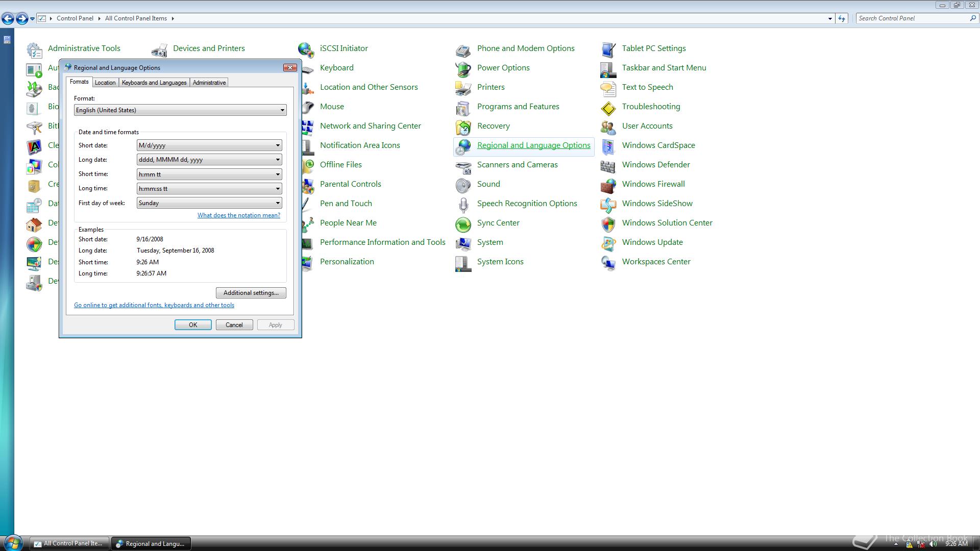Image resolution: width=980 pixels, height=551 pixels.
Task: Select the Formats tab
Action: [79, 82]
